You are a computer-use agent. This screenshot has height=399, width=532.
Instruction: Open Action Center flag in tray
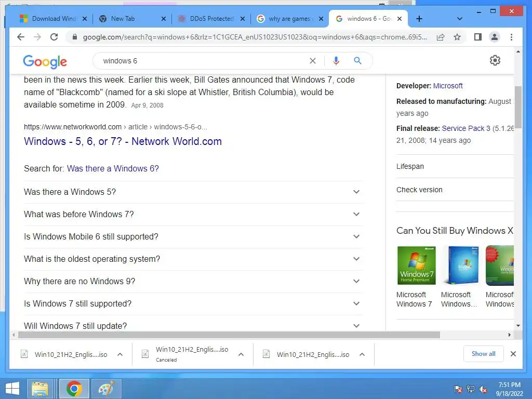(458, 389)
